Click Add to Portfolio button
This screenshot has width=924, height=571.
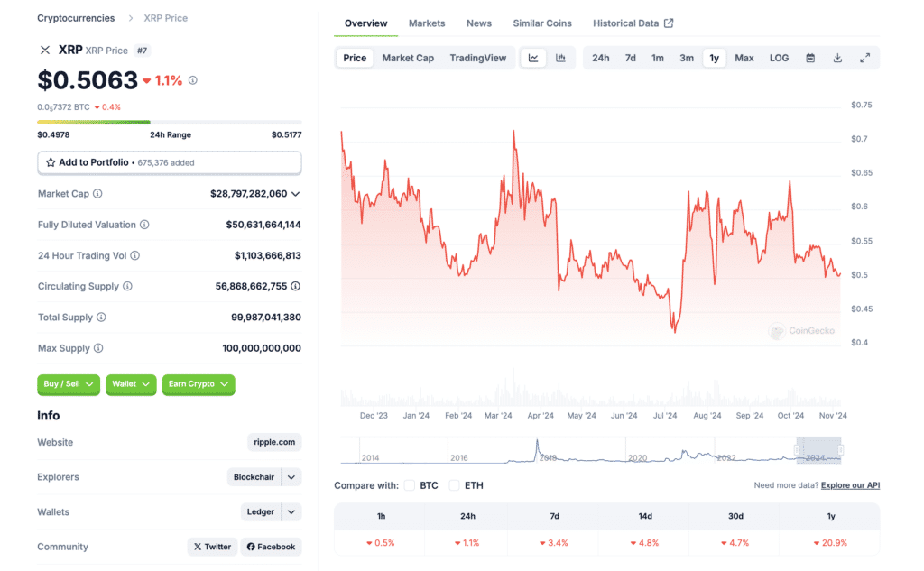[x=170, y=162]
